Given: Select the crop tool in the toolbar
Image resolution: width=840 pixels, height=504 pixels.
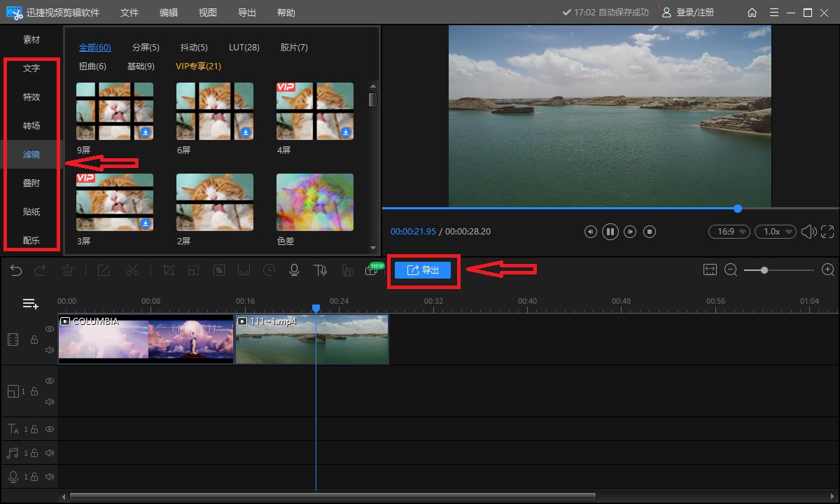Looking at the screenshot, I should click(x=168, y=269).
